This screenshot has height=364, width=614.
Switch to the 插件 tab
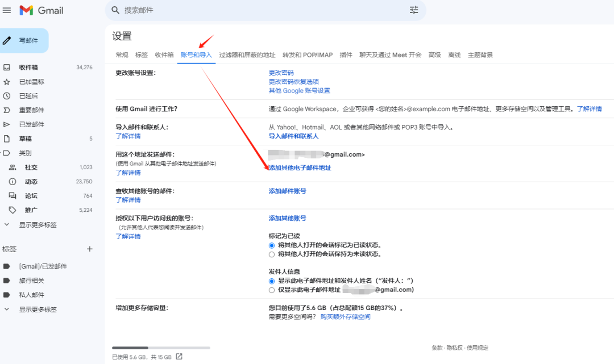346,55
